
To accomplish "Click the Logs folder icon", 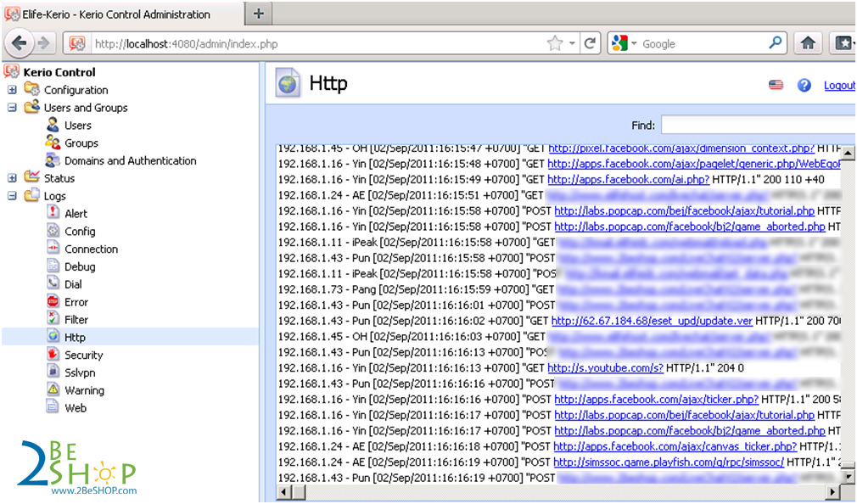I will click(x=32, y=195).
